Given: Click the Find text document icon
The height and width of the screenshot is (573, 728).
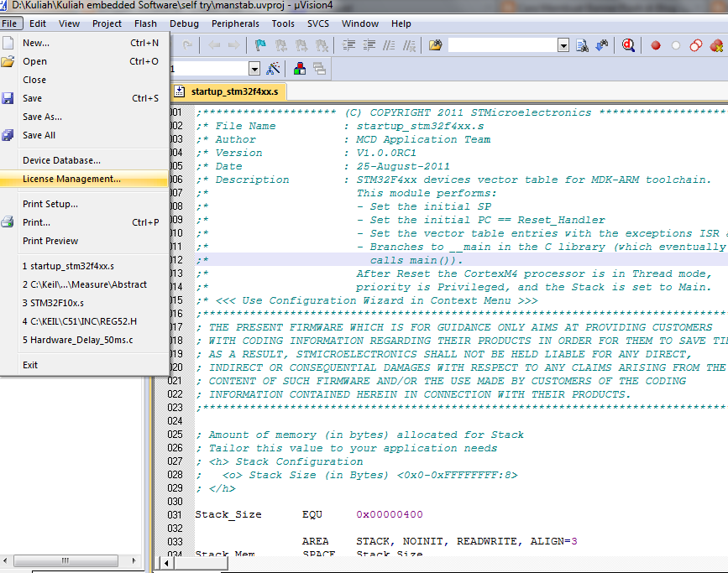Looking at the screenshot, I should coord(582,45).
